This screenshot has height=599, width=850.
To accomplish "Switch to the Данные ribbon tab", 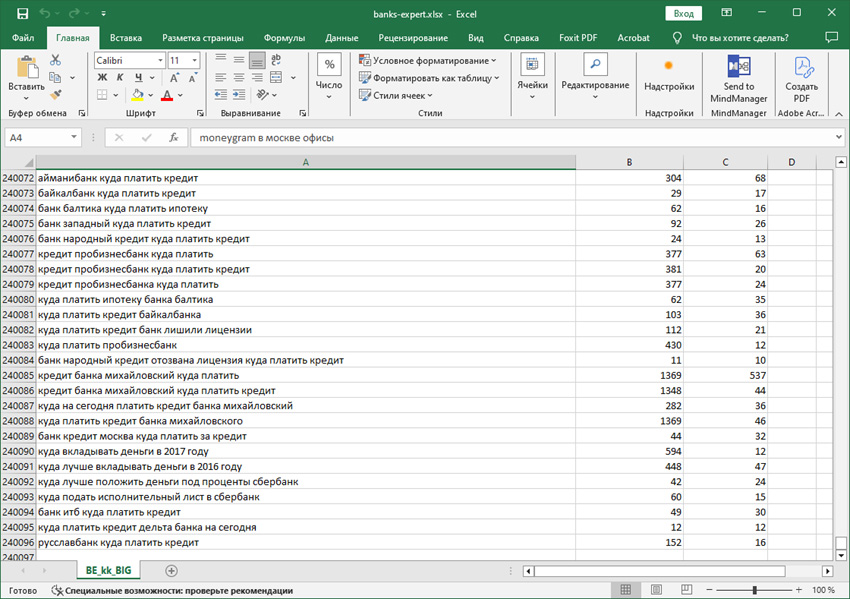I will click(x=342, y=38).
